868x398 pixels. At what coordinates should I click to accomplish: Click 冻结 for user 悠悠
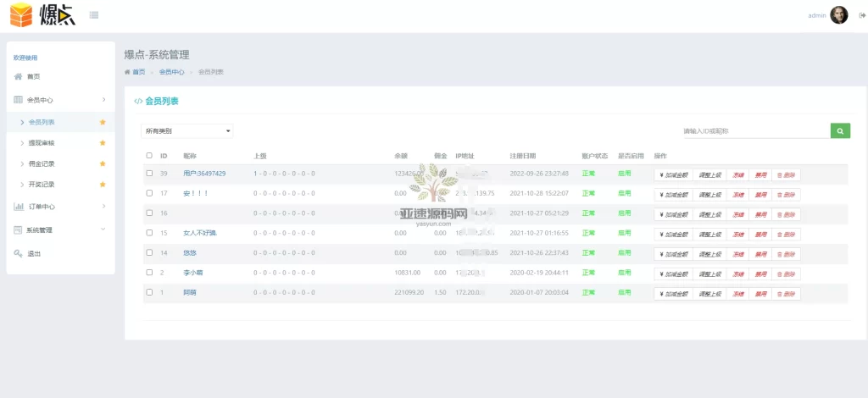737,254
